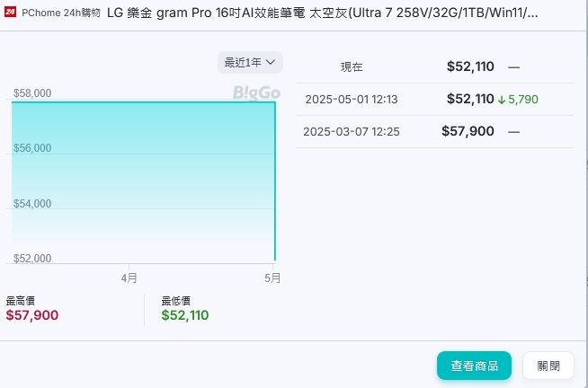The width and height of the screenshot is (588, 388).
Task: Click inside the teal shaded chart area
Action: point(143,176)
